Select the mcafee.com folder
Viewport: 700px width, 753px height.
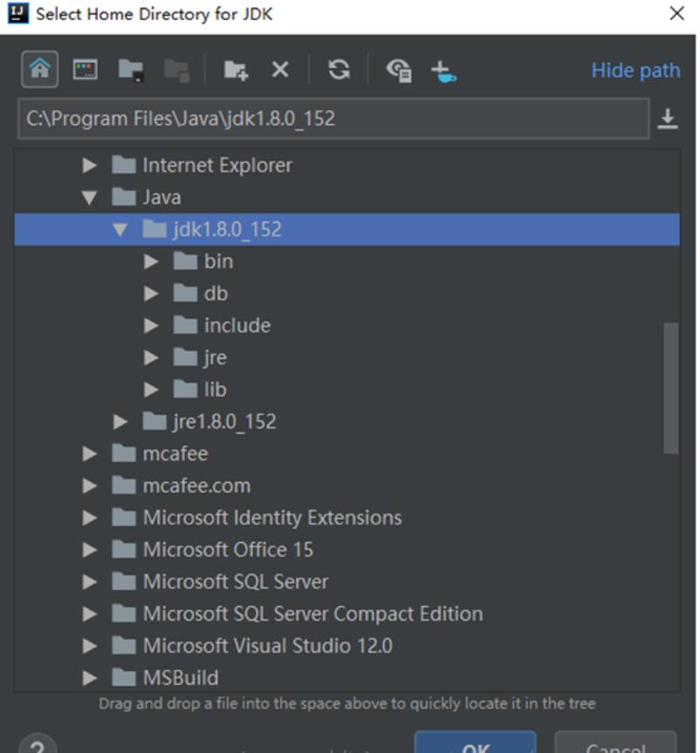[x=346, y=486]
